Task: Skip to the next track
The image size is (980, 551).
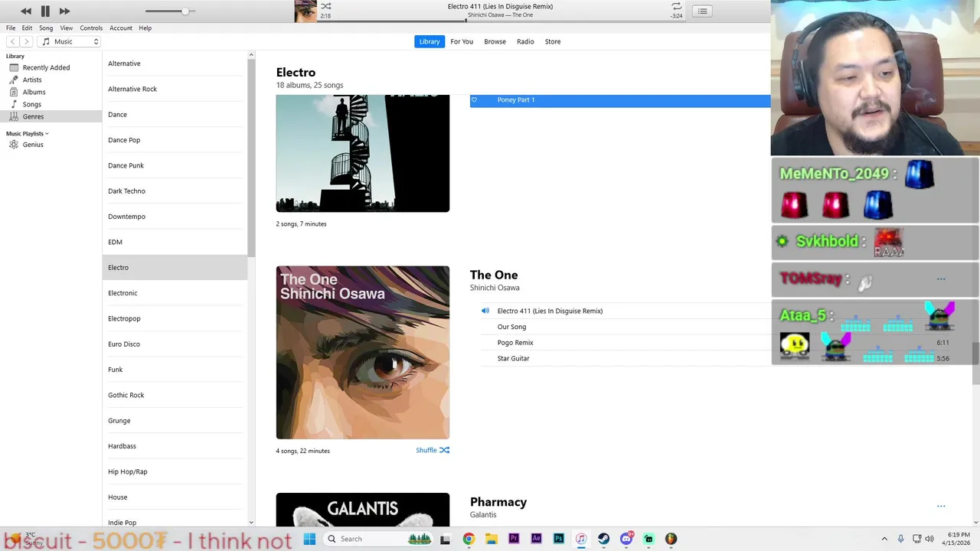Action: click(64, 11)
